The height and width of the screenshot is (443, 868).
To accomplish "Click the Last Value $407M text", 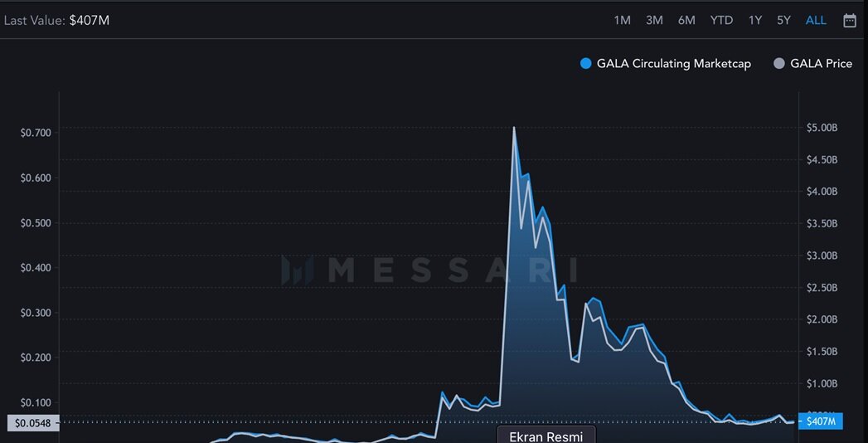I will point(56,20).
